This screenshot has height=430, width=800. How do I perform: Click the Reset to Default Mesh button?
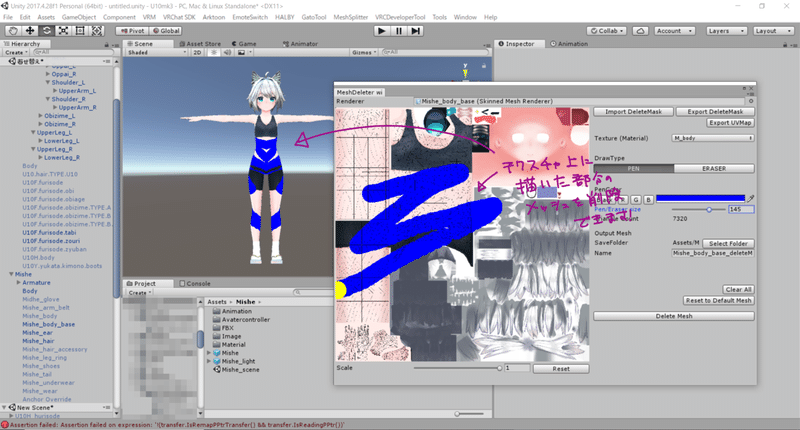click(718, 301)
